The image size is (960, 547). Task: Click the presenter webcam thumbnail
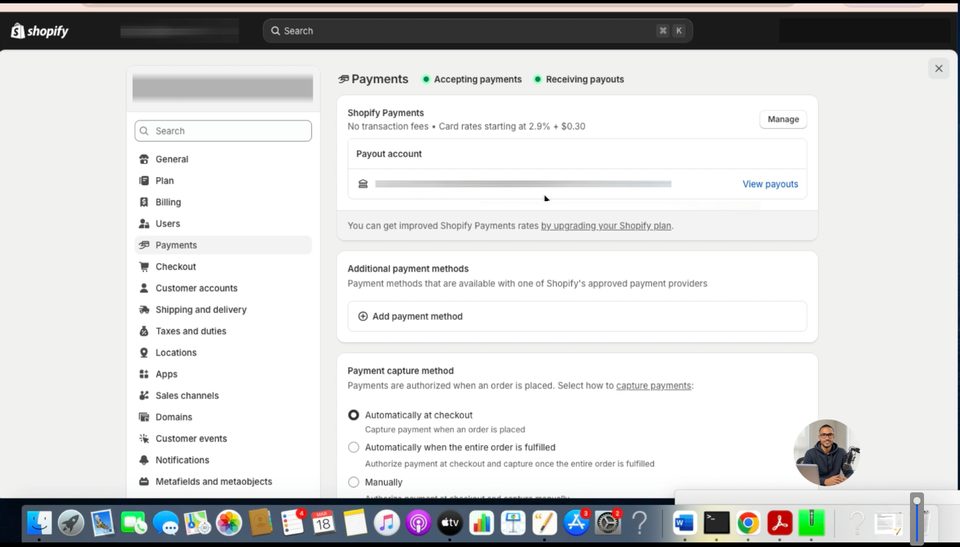(827, 453)
